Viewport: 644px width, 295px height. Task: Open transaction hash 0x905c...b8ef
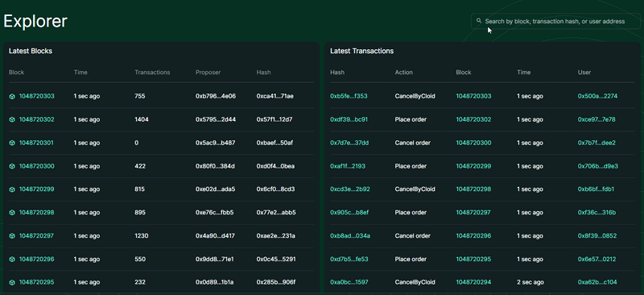click(349, 213)
